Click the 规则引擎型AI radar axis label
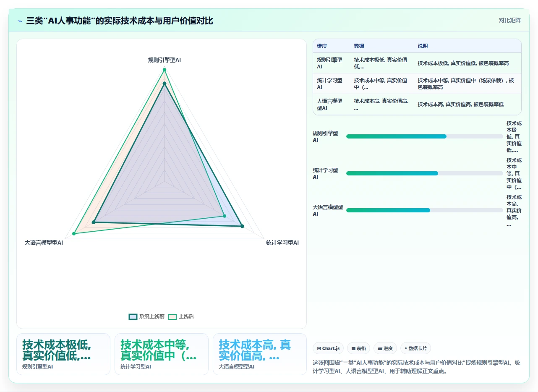538x392 pixels. coord(165,60)
